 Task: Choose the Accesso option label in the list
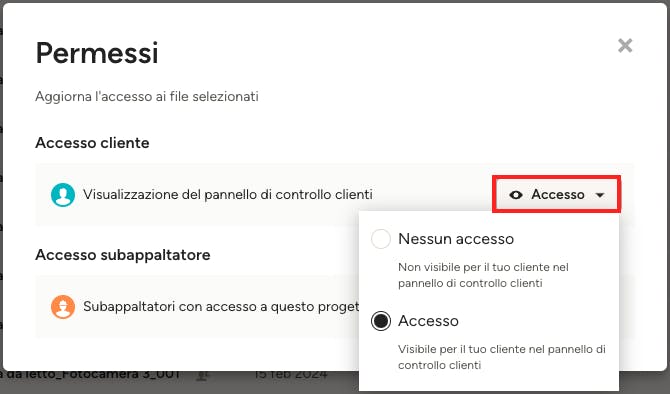point(428,321)
